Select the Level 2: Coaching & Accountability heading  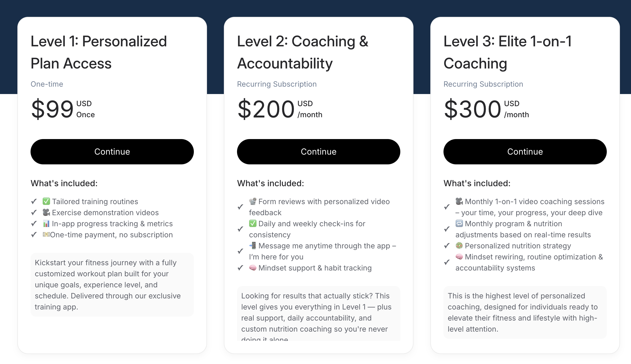click(303, 52)
